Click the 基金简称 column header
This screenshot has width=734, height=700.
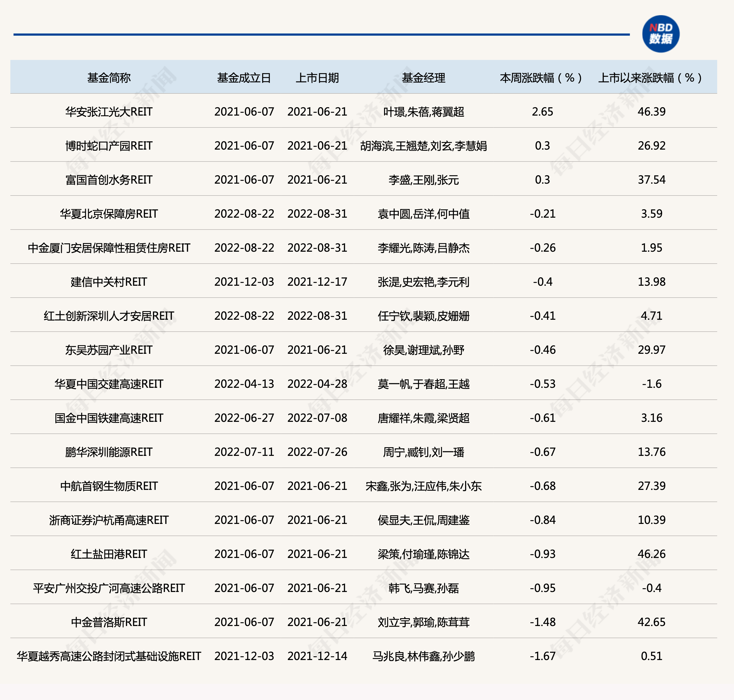tap(109, 78)
